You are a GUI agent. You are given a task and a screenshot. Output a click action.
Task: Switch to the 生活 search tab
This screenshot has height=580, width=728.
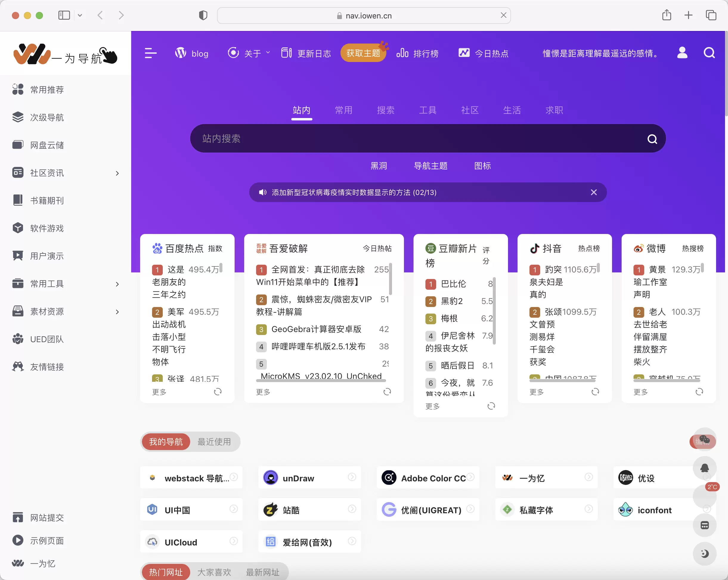pos(512,110)
